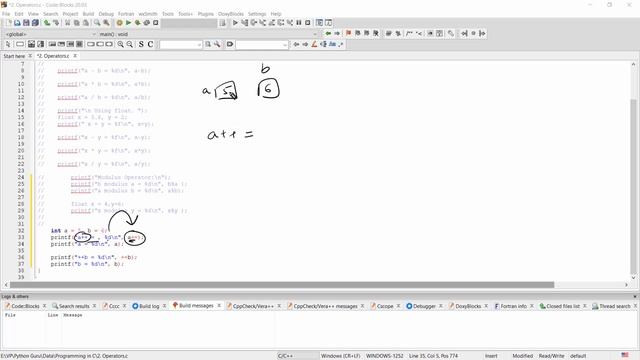The image size is (640, 360).
Task: Close the *2. Operators.c editor tab
Action: [75, 56]
